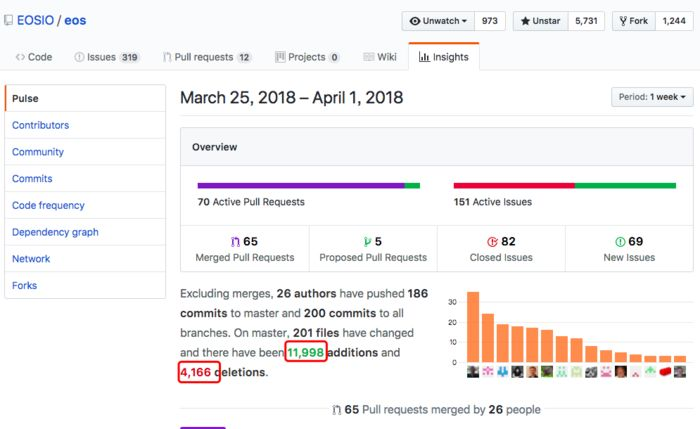Click the board icon on the Projects tab
Image resolution: width=700 pixels, height=429 pixels.
tap(280, 57)
